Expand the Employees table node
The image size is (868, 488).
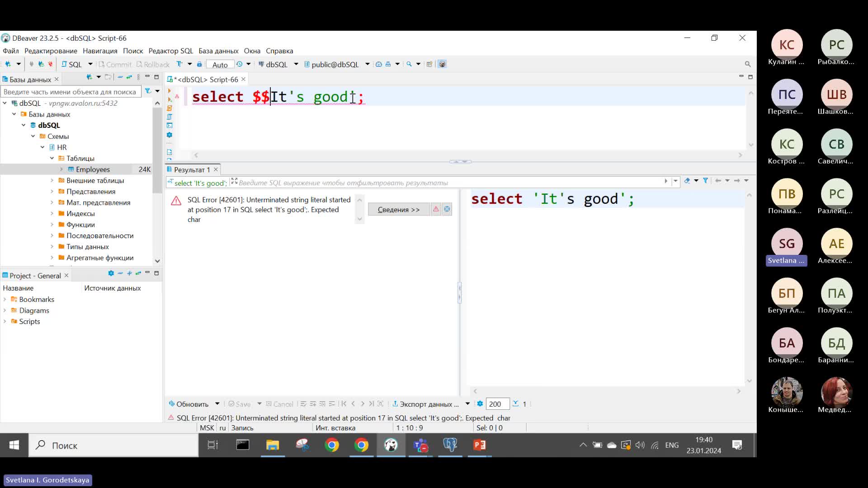coord(61,169)
